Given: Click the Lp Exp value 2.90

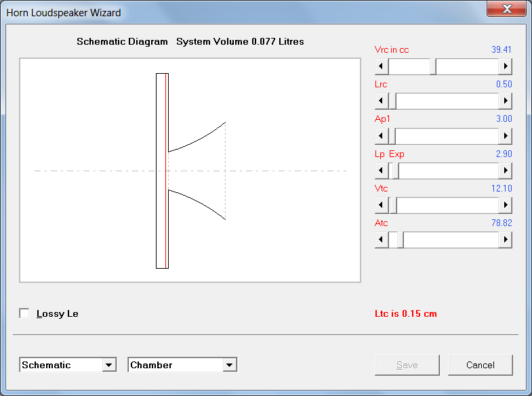Looking at the screenshot, I should (x=504, y=154).
